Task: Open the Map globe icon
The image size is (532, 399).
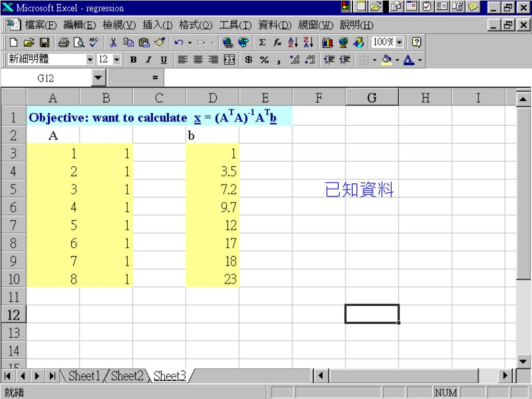Action: [x=343, y=43]
